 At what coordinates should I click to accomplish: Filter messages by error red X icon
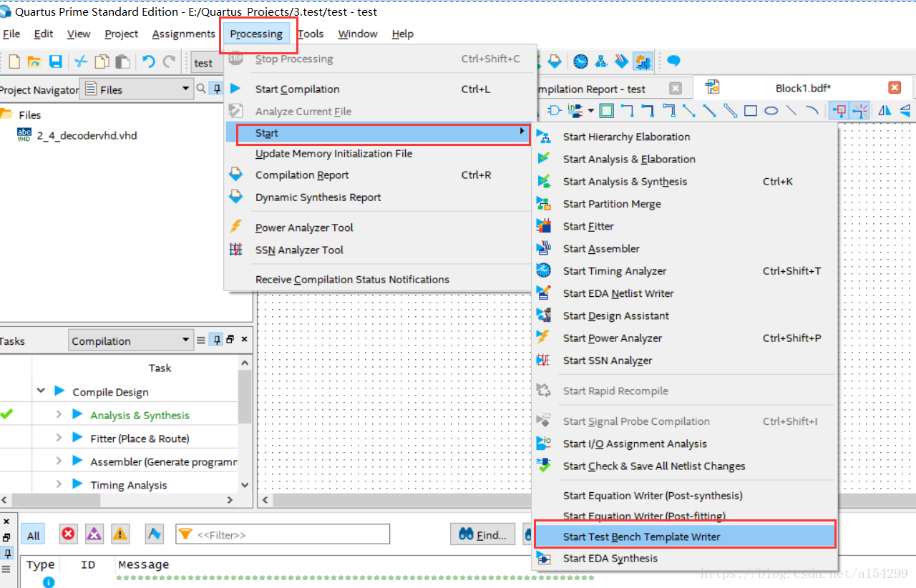click(x=68, y=534)
